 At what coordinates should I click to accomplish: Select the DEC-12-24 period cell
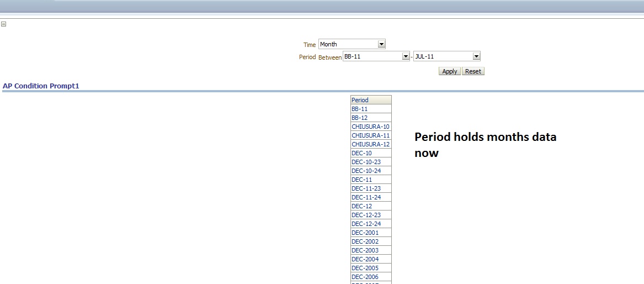tap(371, 224)
